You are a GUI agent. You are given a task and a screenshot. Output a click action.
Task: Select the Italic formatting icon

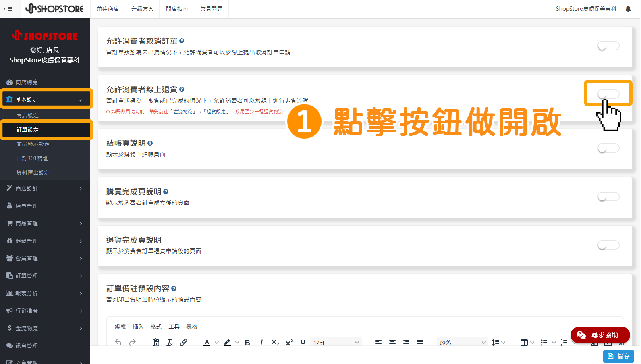[x=261, y=342]
